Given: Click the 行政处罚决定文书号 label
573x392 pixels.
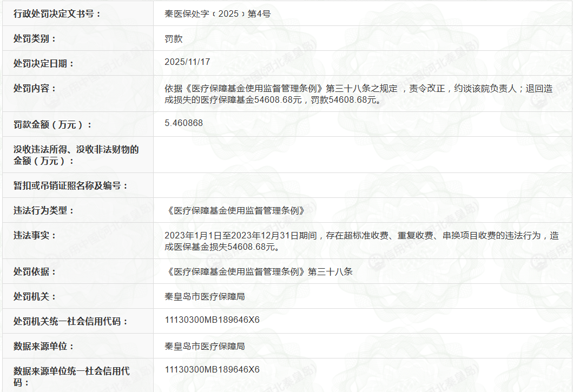Looking at the screenshot, I should click(x=57, y=14).
